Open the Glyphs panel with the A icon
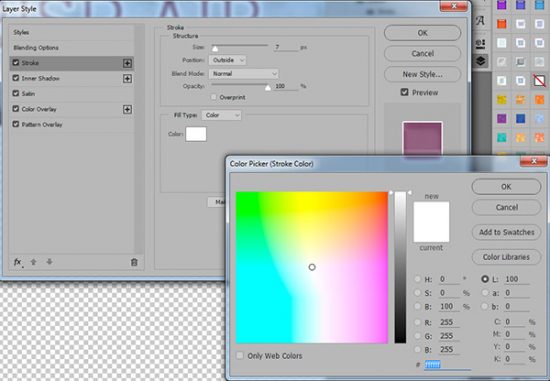The width and height of the screenshot is (550, 381). click(480, 21)
